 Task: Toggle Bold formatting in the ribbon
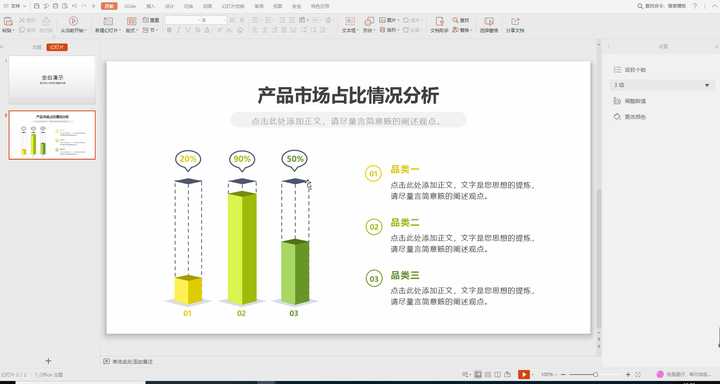coord(169,30)
